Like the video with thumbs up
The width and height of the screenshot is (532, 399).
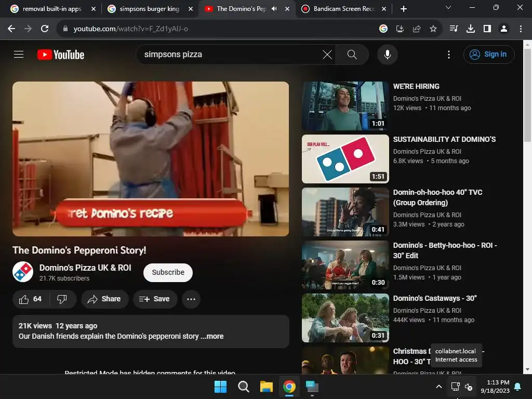(x=31, y=299)
